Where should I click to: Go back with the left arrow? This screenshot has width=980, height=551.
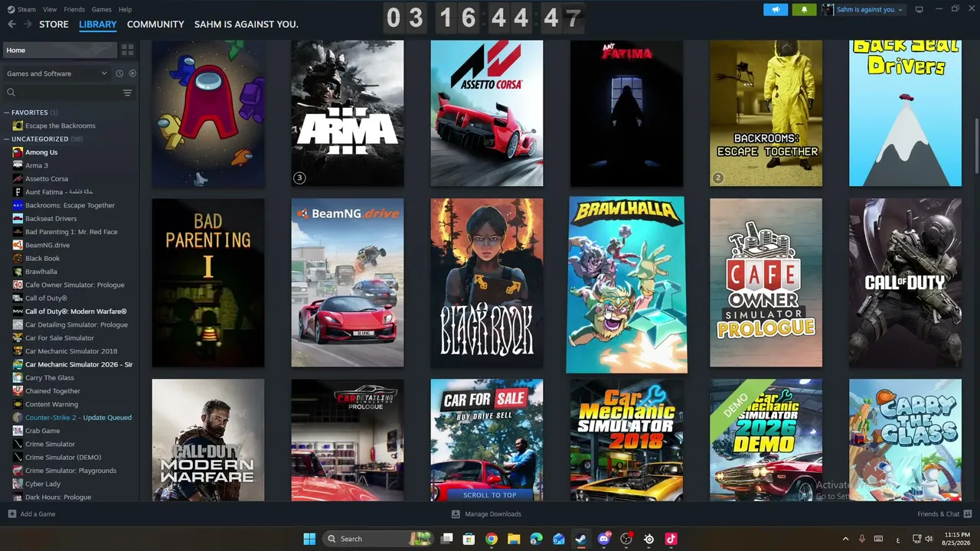pyautogui.click(x=11, y=24)
